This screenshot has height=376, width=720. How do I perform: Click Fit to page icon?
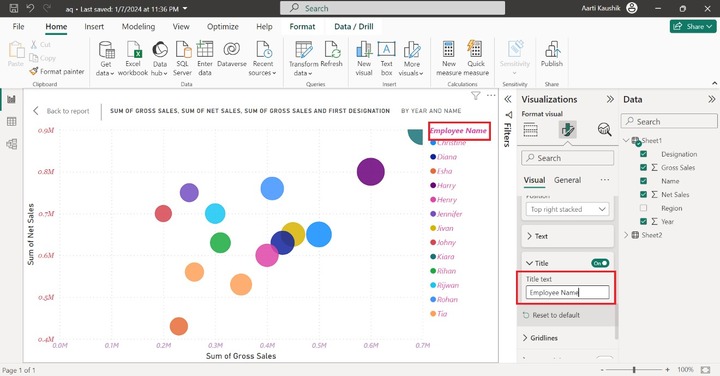[x=705, y=370]
